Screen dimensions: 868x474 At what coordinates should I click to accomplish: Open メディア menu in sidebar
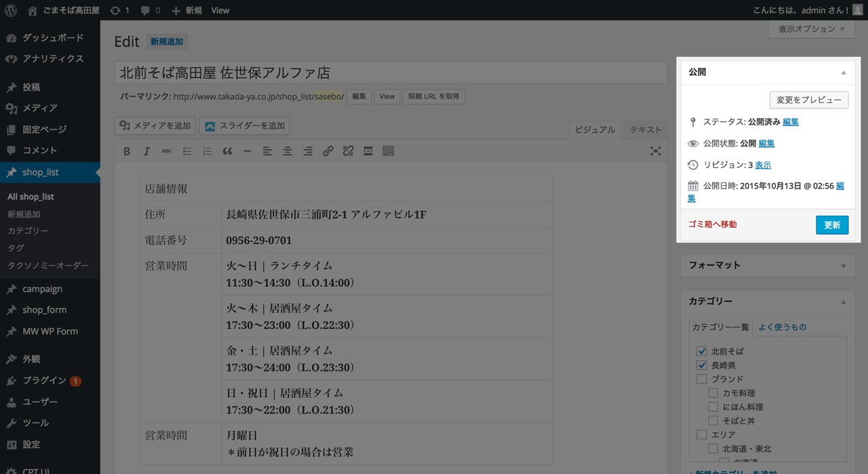point(50,108)
